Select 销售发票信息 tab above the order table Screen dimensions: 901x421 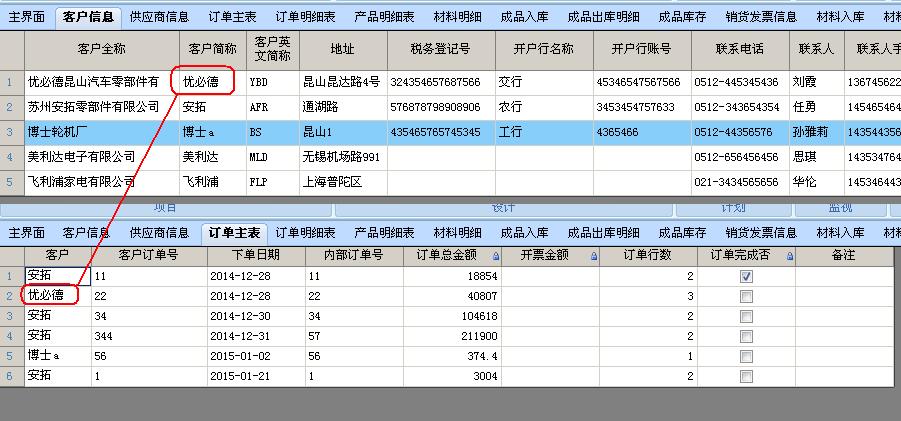pos(761,233)
